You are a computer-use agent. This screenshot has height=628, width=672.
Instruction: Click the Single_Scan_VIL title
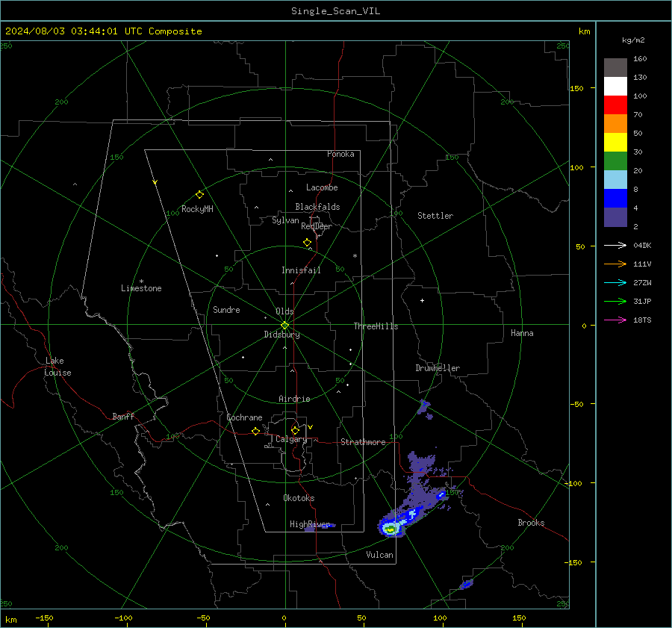pos(335,11)
